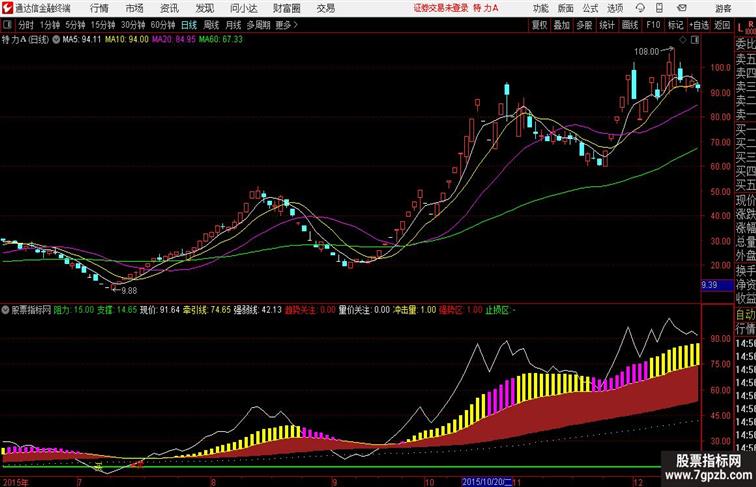The height and width of the screenshot is (487, 756).
Task: Click the 支撑: 14.65 indicator value
Action: 117,310
